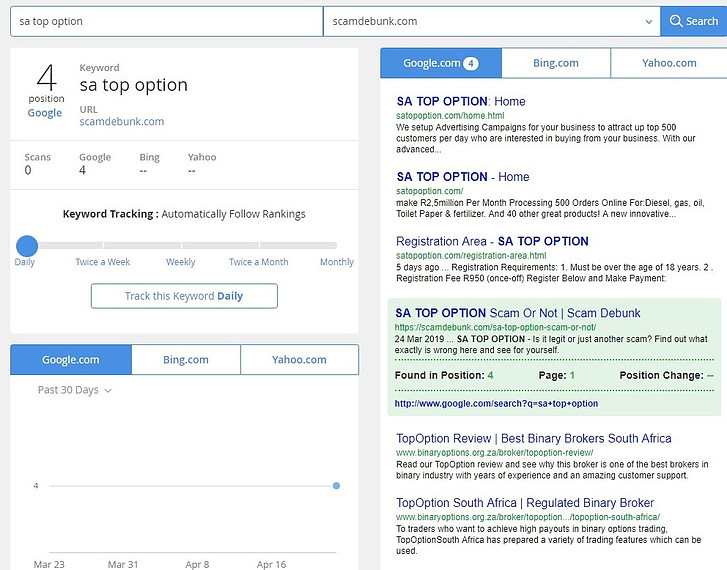This screenshot has height=570, width=727.
Task: Open TopOption Review Best Binary Brokers result
Action: (x=534, y=438)
